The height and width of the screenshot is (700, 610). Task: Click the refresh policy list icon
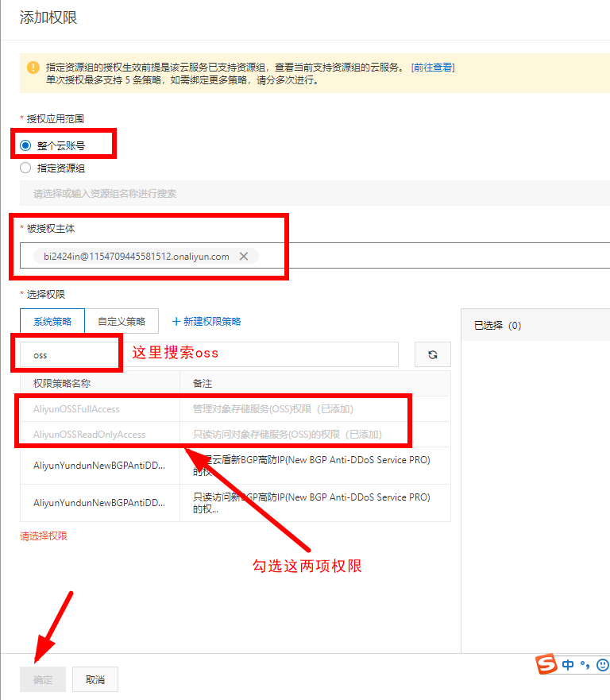[432, 355]
